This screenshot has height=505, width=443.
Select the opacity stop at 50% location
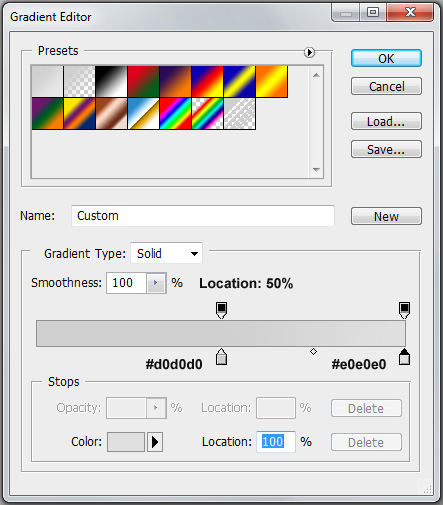(222, 310)
